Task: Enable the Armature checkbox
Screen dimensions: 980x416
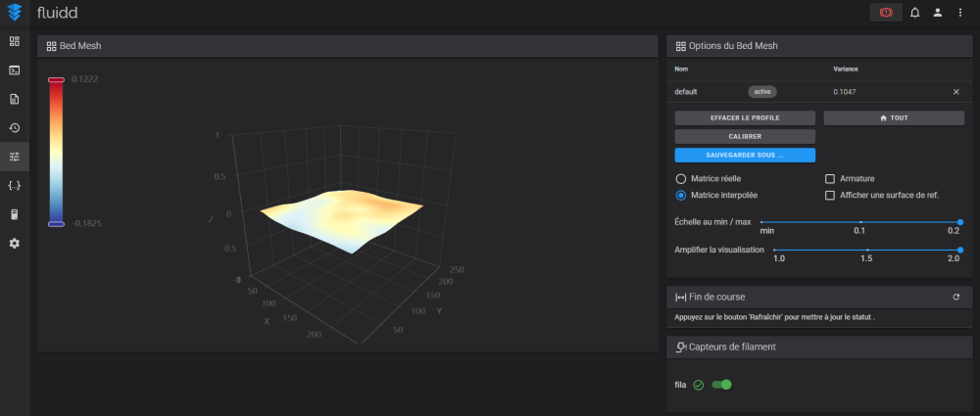Action: point(830,179)
